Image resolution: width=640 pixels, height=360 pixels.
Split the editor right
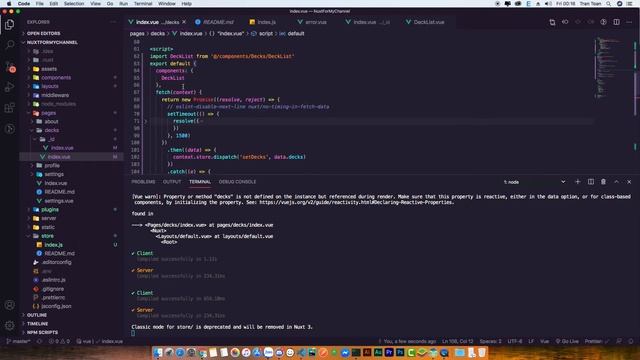[616, 22]
